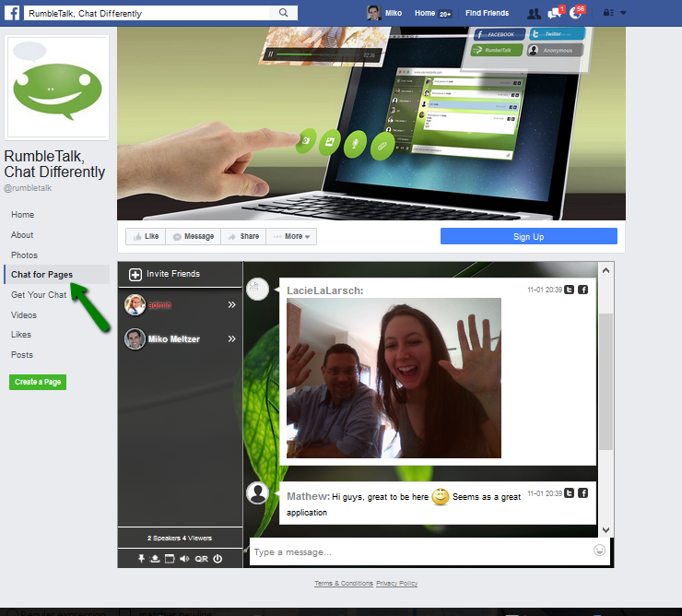
Task: Open the Get Your Chat tab
Action: pyautogui.click(x=39, y=295)
